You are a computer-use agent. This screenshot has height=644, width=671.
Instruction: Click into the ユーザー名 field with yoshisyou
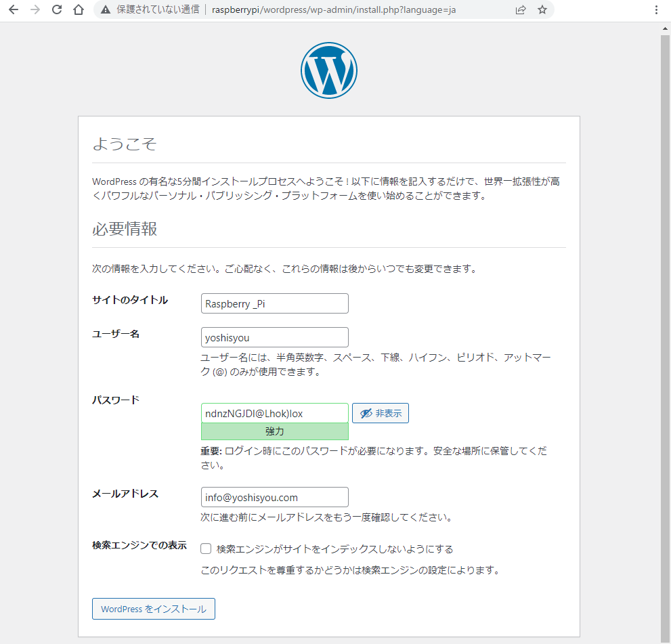coord(274,337)
